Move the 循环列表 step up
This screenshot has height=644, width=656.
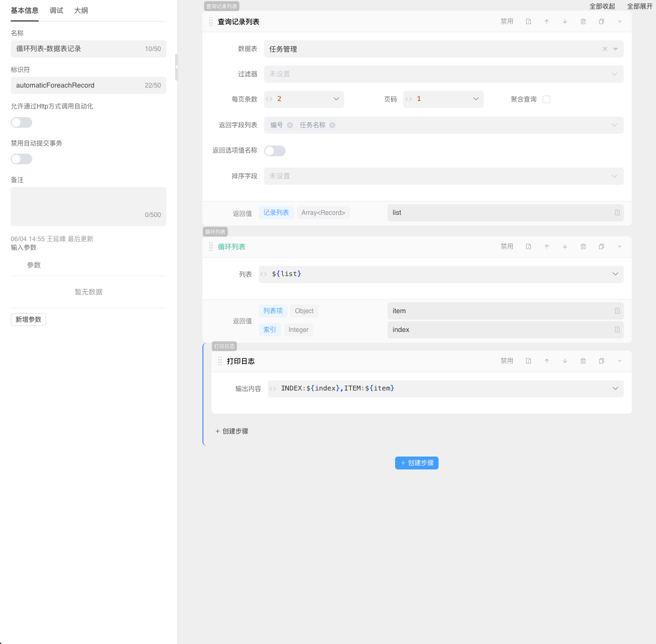(x=546, y=247)
